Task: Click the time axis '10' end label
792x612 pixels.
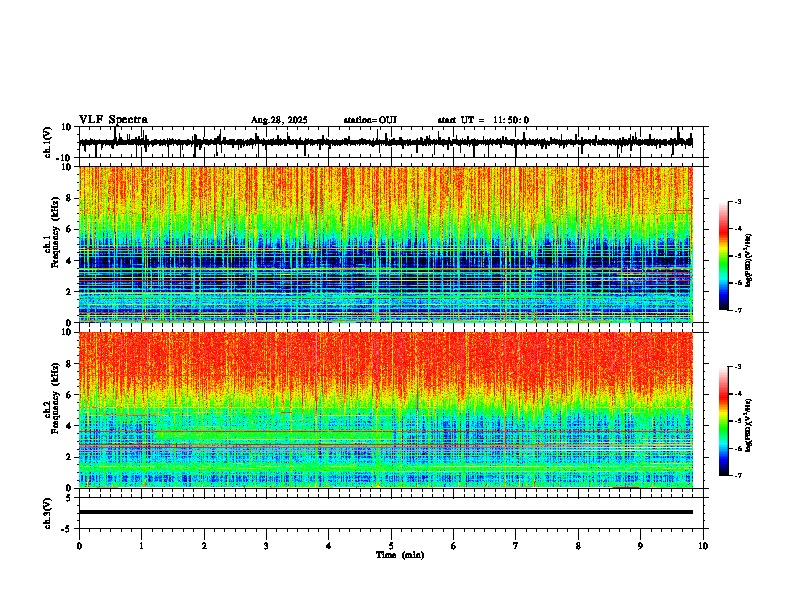Action: coord(703,546)
